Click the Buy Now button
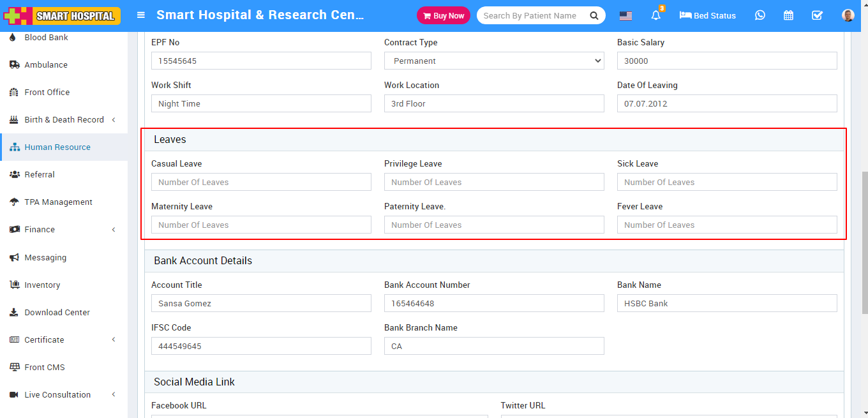The height and width of the screenshot is (418, 868). point(443,15)
